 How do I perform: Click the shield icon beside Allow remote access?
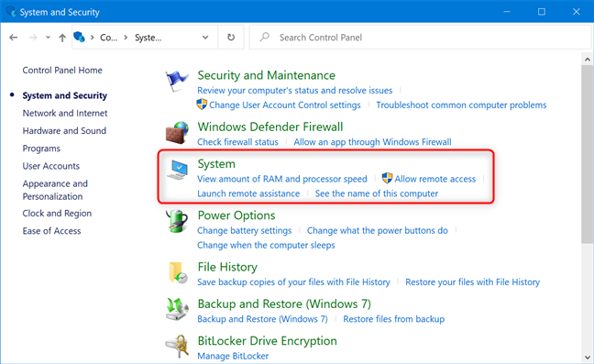click(x=387, y=178)
